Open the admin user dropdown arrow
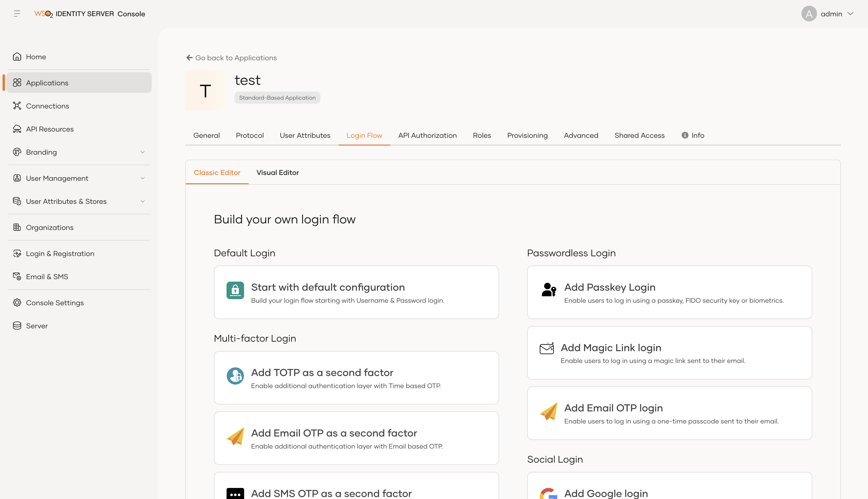 point(850,14)
